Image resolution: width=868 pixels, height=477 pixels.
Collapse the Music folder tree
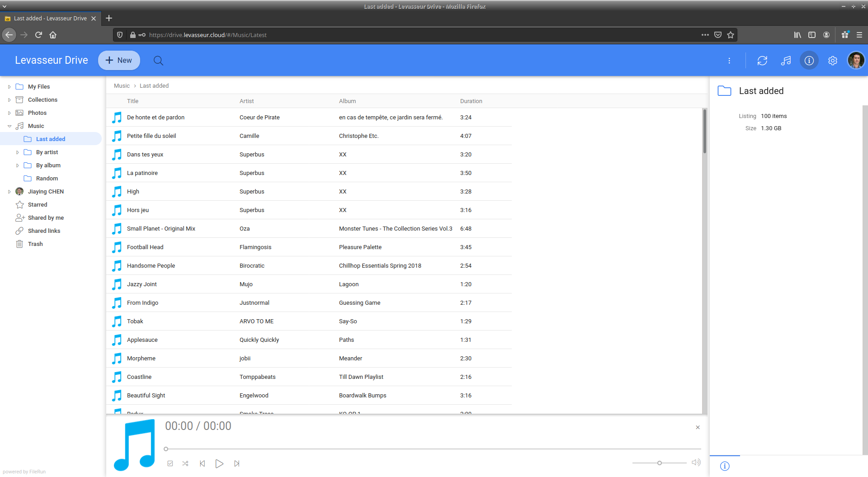coord(9,126)
